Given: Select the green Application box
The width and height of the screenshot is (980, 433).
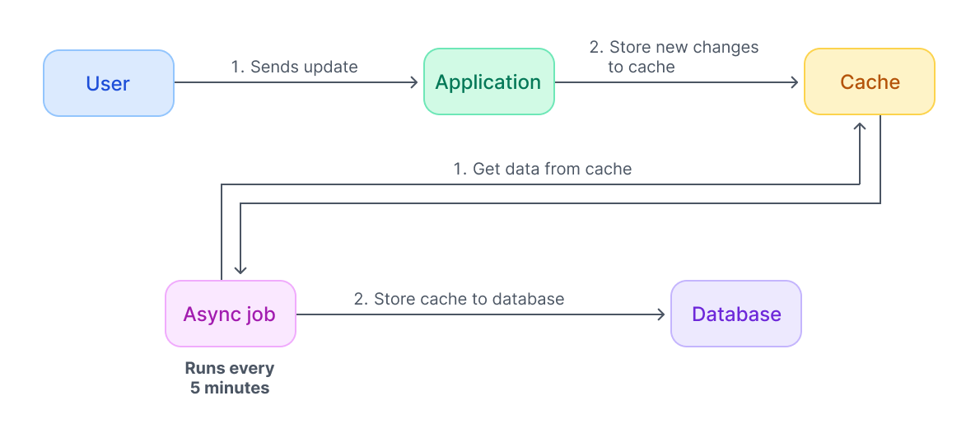Looking at the screenshot, I should tap(488, 81).
